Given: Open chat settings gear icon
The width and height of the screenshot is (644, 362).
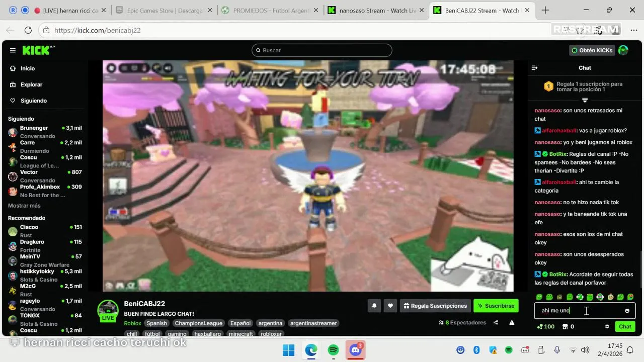Looking at the screenshot, I should [x=607, y=326].
